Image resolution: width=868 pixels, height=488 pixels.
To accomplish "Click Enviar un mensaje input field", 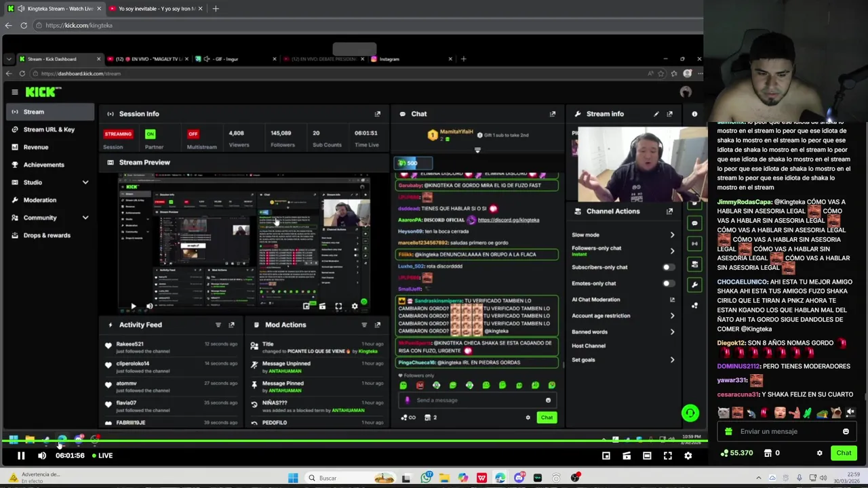I will pyautogui.click(x=785, y=431).
